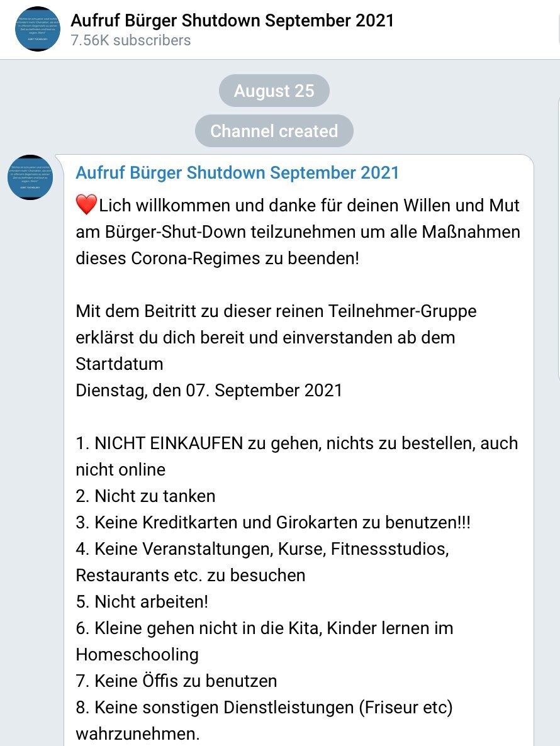
Task: Select item 7 Keine Öffis zu benutzen
Action: [x=176, y=681]
